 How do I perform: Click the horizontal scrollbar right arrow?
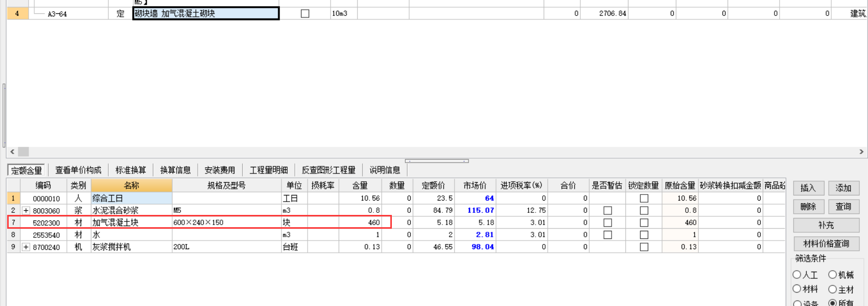[861, 152]
